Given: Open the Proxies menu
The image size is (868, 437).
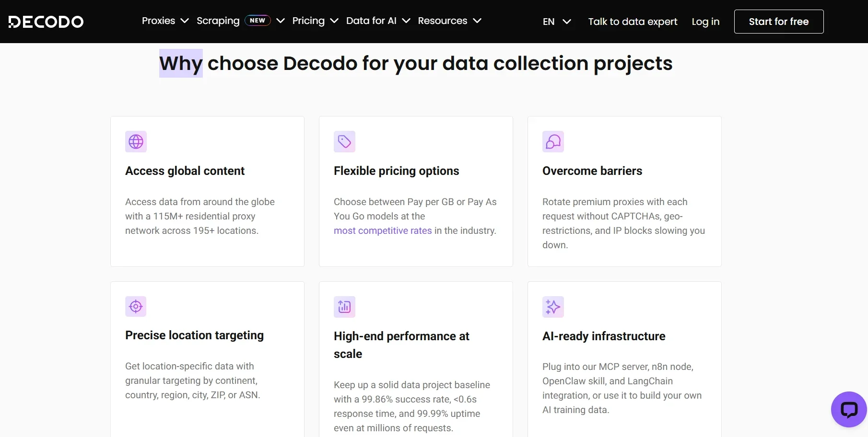Looking at the screenshot, I should 158,21.
